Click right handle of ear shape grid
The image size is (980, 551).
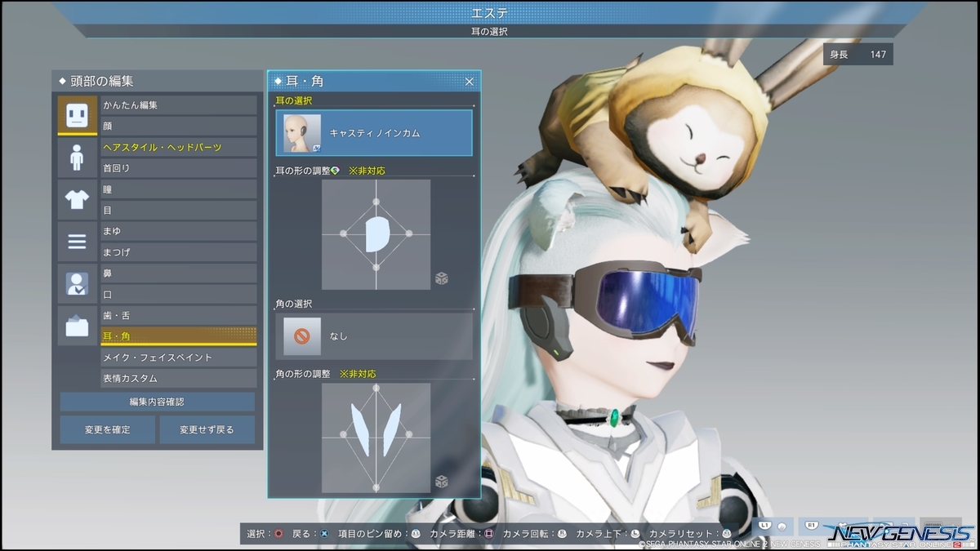click(408, 233)
